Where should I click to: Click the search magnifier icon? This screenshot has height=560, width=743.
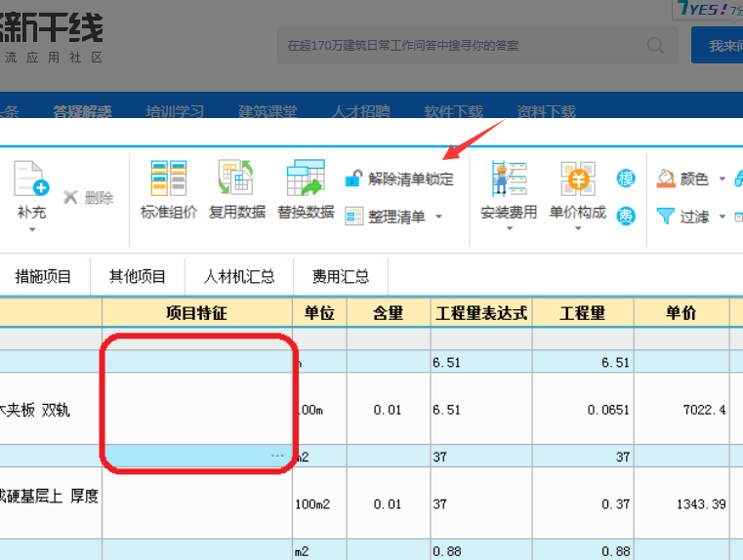[x=655, y=46]
